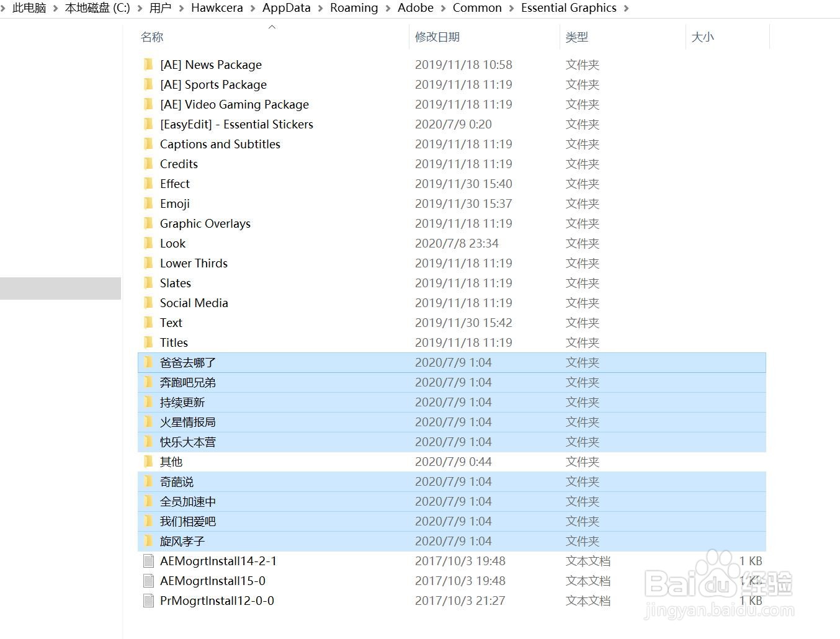Click the 持续更新 folder icon

[x=148, y=402]
